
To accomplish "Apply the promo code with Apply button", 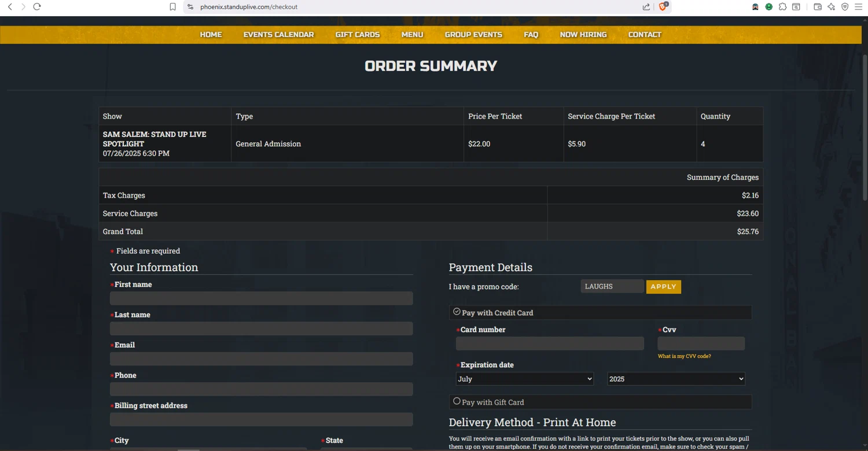I will 663,287.
